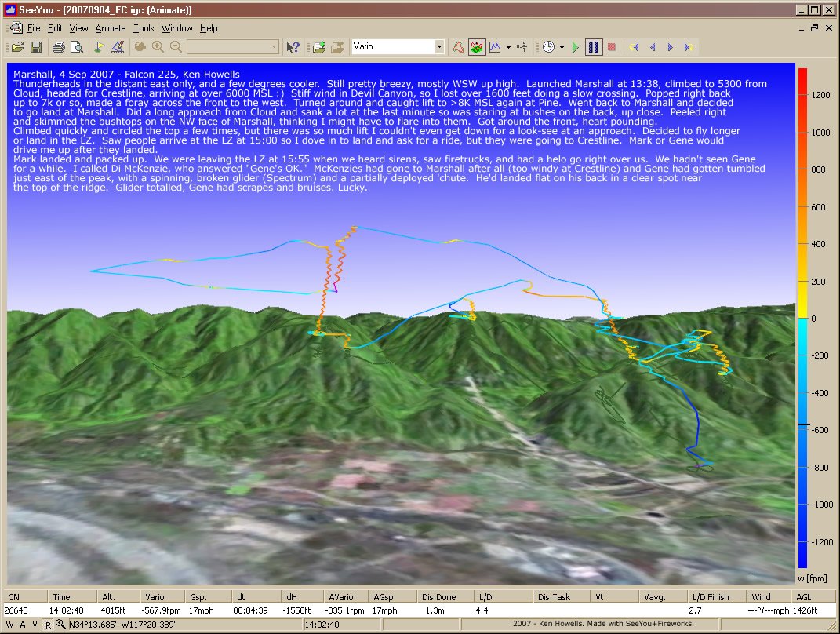This screenshot has width=840, height=634.
Task: Click the Alt. column header in data table
Action: tap(108, 597)
